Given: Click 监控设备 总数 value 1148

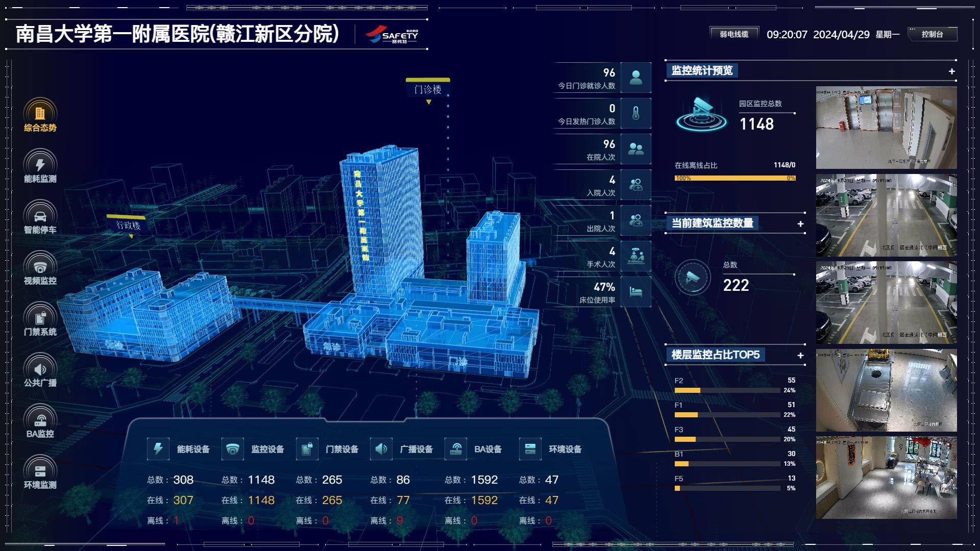Looking at the screenshot, I should pos(261,480).
